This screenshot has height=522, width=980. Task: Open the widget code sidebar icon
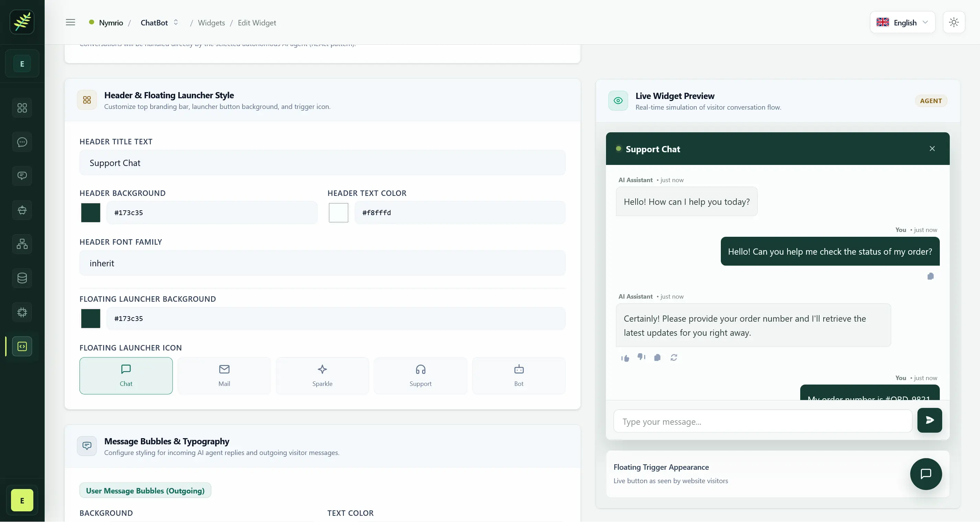coord(22,347)
